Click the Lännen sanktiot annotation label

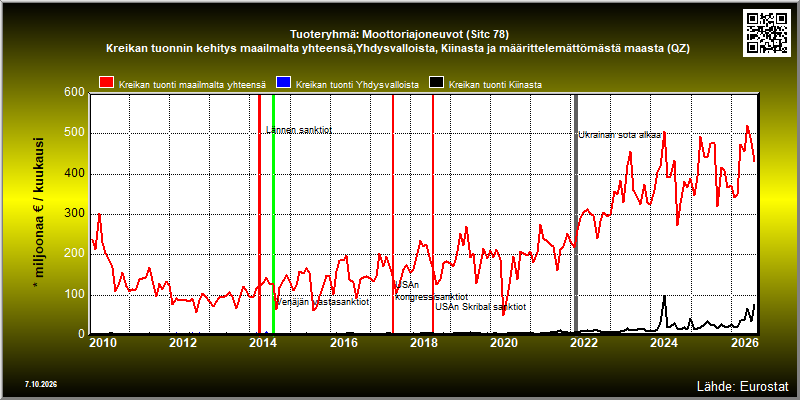click(299, 130)
